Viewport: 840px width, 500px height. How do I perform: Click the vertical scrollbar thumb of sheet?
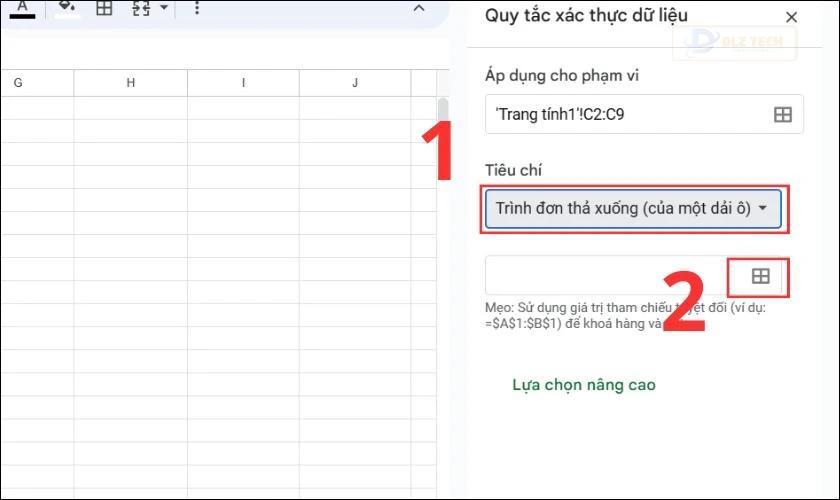pyautogui.click(x=442, y=110)
